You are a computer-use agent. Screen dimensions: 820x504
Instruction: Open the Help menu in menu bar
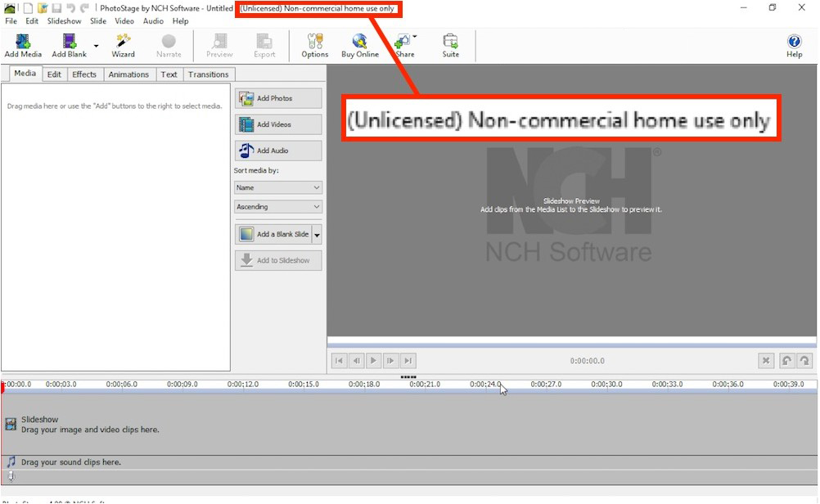[x=180, y=21]
